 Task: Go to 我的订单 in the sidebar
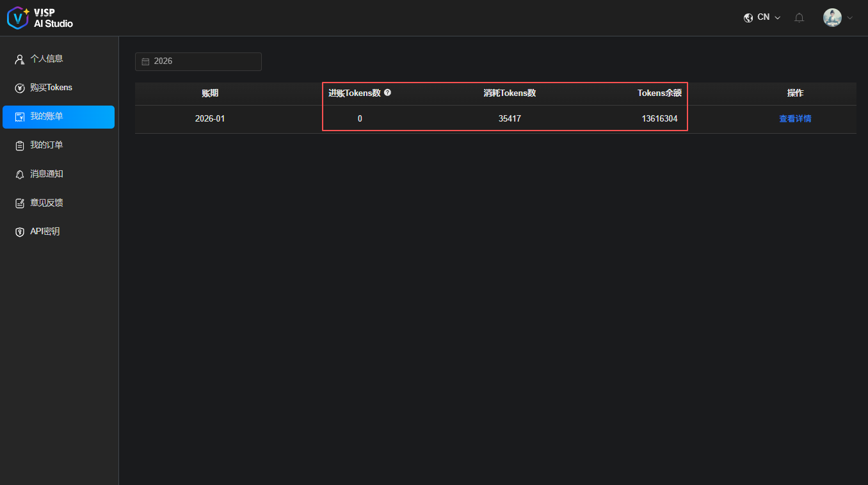tap(47, 145)
